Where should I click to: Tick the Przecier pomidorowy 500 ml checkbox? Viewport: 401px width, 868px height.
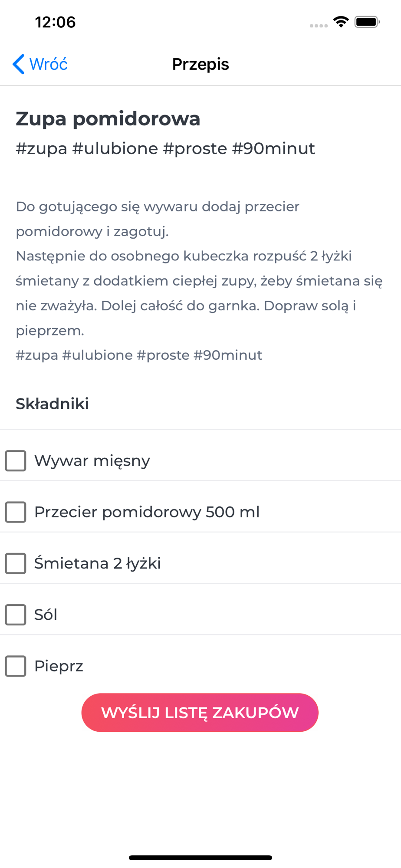click(16, 512)
